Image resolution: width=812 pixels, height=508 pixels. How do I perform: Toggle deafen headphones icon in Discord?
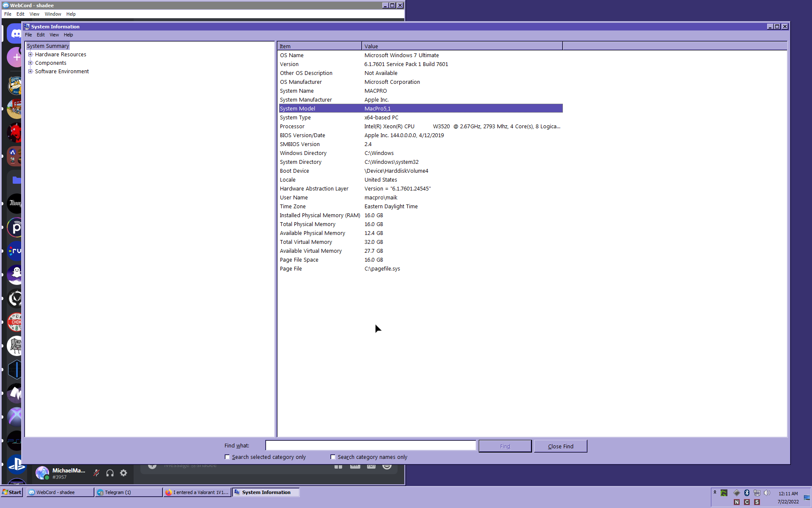click(x=110, y=473)
